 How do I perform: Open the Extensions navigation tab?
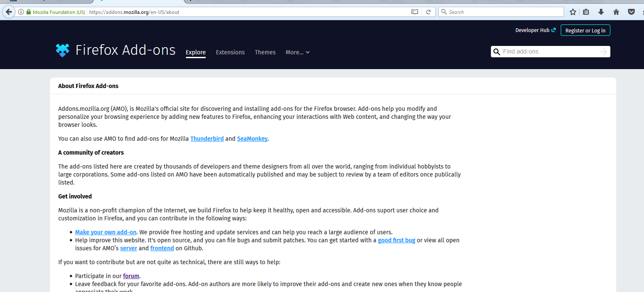click(230, 52)
